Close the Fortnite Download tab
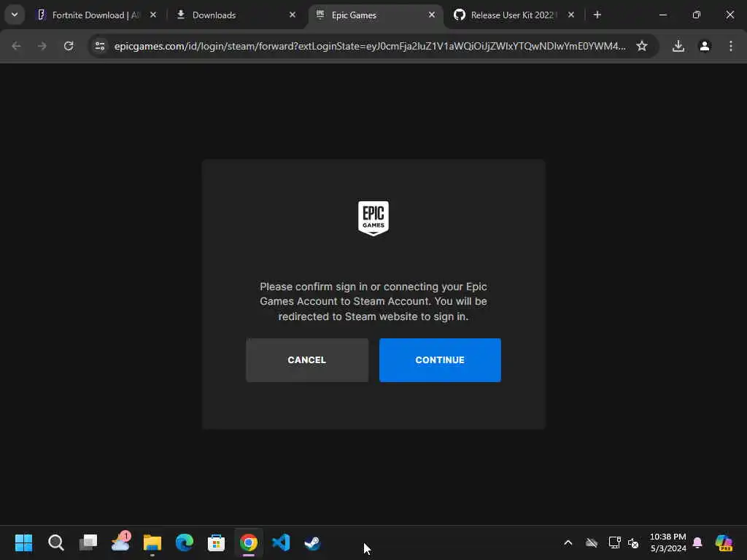Screen dimensions: 747x560 coord(153,15)
